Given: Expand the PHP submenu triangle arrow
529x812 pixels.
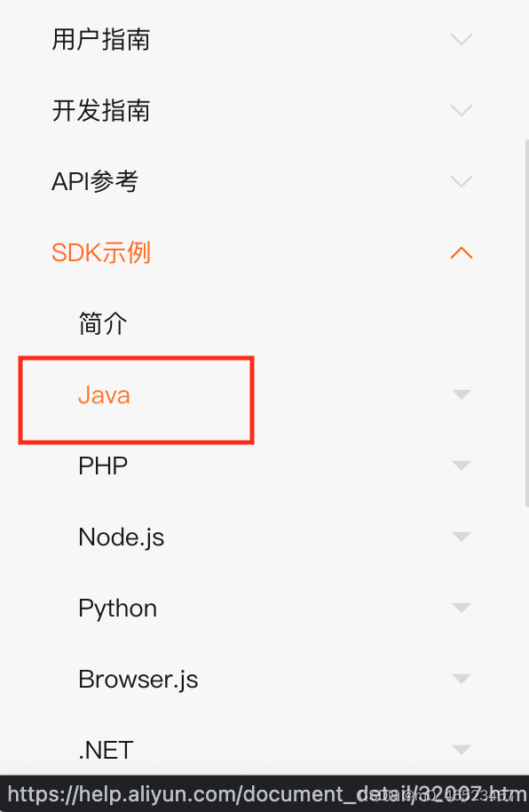Looking at the screenshot, I should pos(462,466).
